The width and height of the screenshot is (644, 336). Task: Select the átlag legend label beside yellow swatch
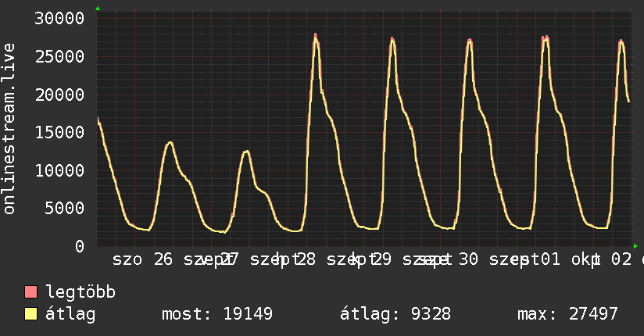pyautogui.click(x=70, y=314)
